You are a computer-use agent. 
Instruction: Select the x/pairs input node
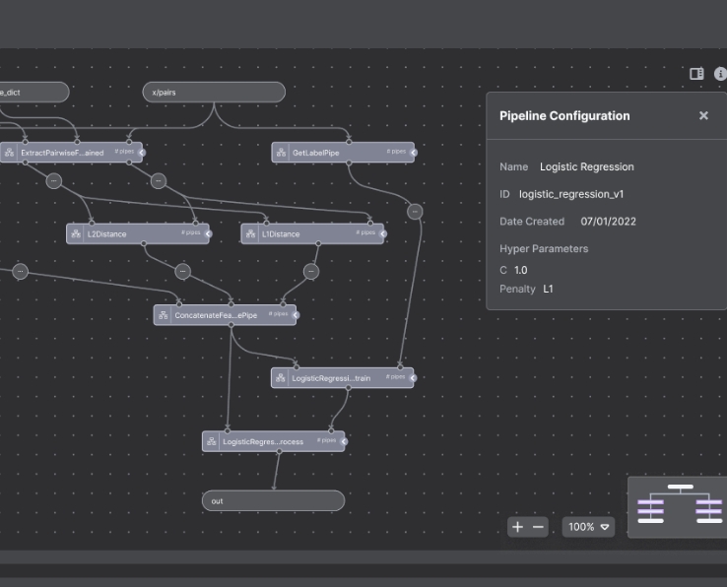point(214,93)
